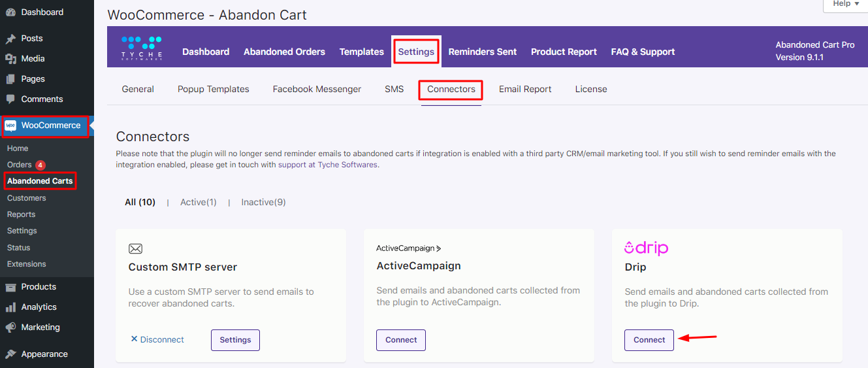Open the Dashboard tab in purple bar
Screen dimensions: 868x368
tap(206, 52)
